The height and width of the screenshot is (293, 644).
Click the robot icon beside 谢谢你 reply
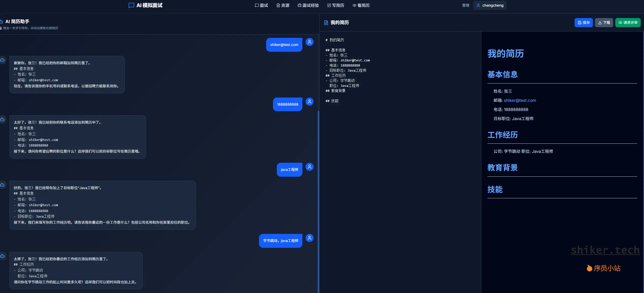[3, 60]
